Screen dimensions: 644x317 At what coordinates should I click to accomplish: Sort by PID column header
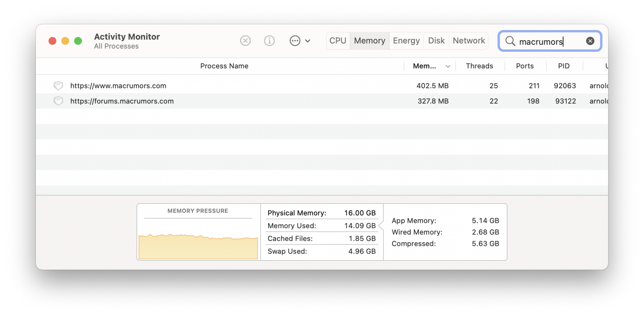564,66
